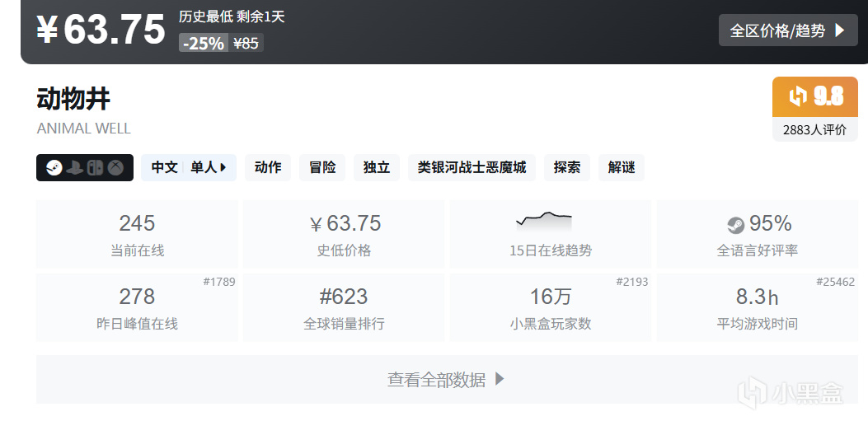Click the crossed-out ¥85 original price
Image resolution: width=868 pixels, height=421 pixels.
coord(246,43)
